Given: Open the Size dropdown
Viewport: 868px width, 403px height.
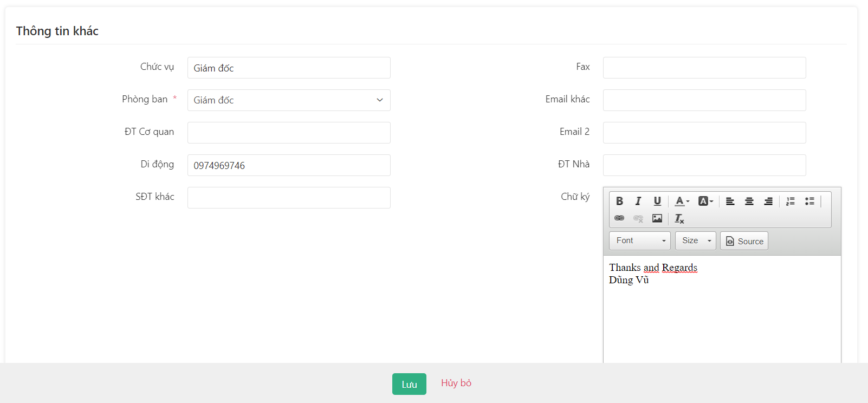Looking at the screenshot, I should (x=696, y=240).
